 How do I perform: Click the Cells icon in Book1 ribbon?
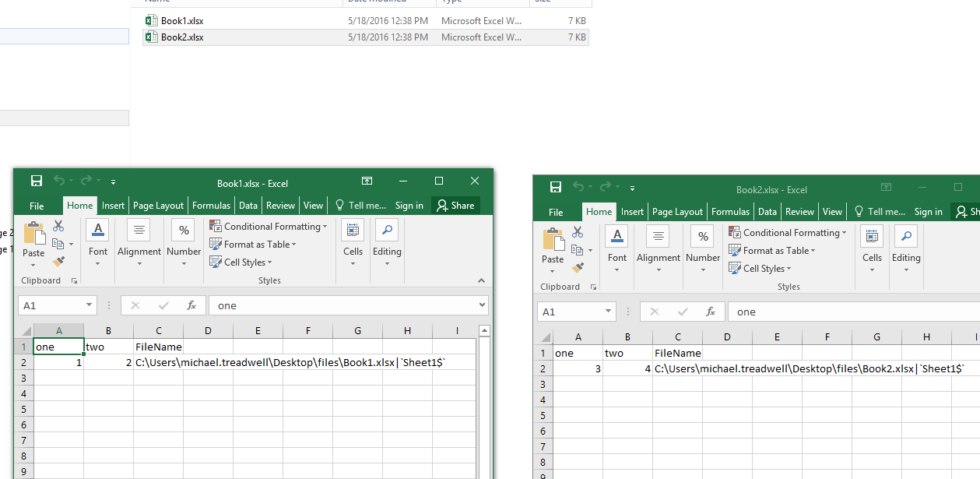coord(353,229)
